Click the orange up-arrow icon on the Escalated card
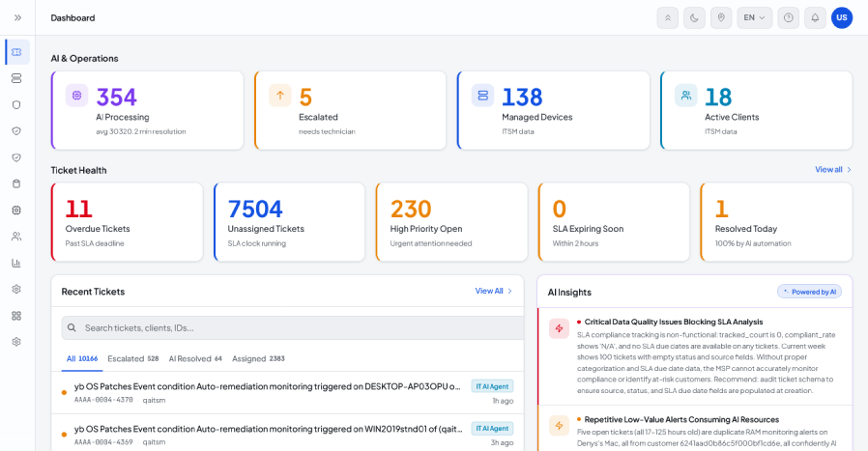The image size is (868, 451). click(280, 96)
